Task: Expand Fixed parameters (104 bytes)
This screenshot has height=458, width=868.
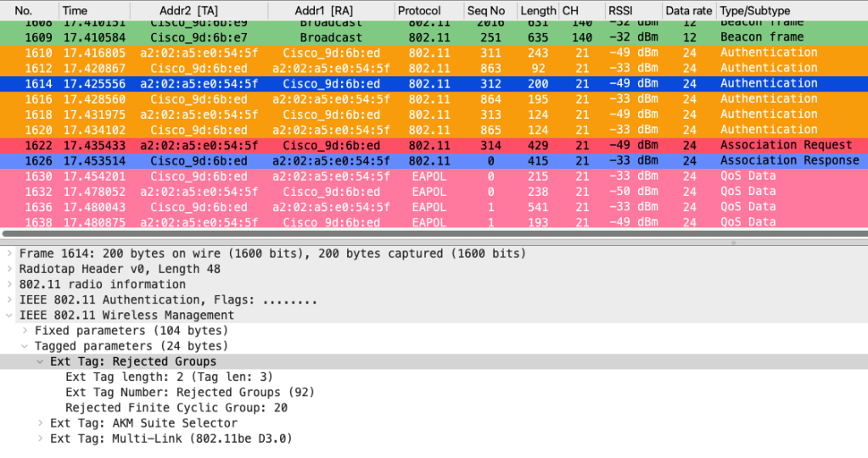Action: pos(25,331)
